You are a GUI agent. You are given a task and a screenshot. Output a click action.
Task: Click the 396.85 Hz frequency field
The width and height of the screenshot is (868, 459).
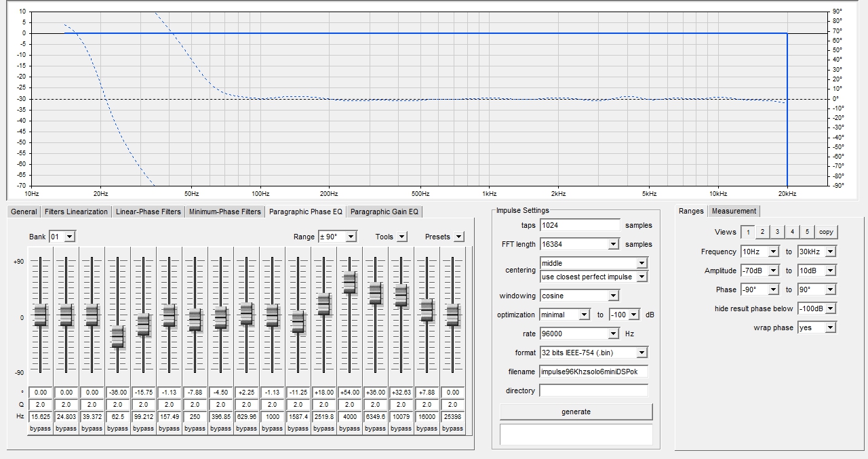click(220, 416)
